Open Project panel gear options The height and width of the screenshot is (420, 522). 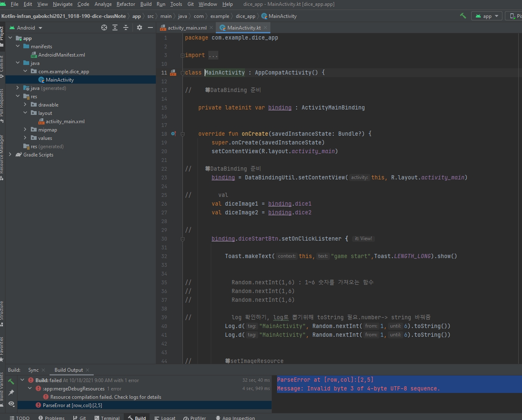coord(140,27)
